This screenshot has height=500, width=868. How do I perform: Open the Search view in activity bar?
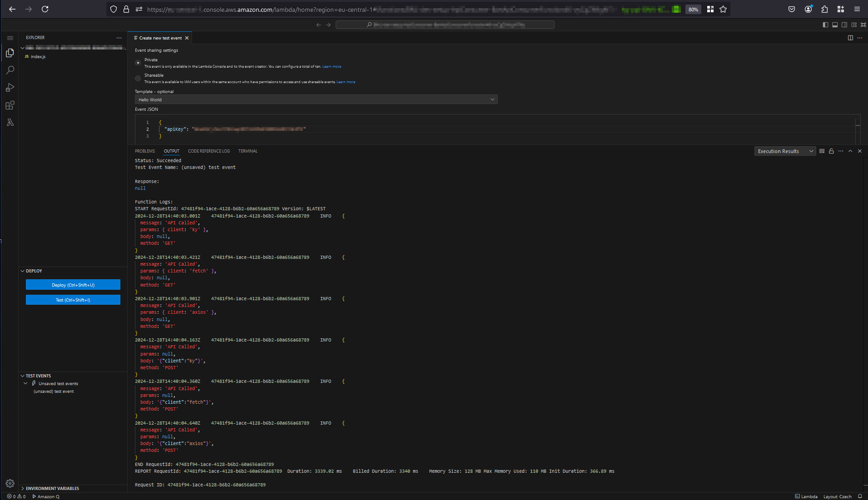click(x=10, y=70)
